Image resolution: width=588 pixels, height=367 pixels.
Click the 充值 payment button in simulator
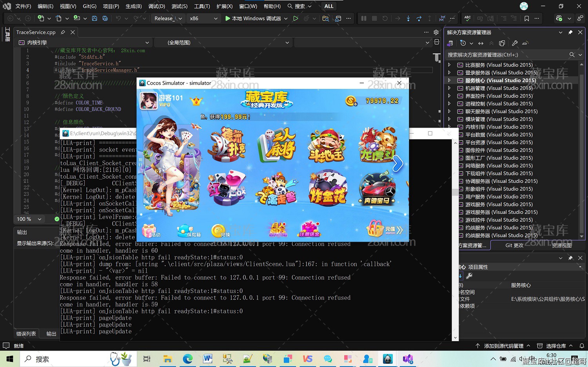(x=384, y=230)
